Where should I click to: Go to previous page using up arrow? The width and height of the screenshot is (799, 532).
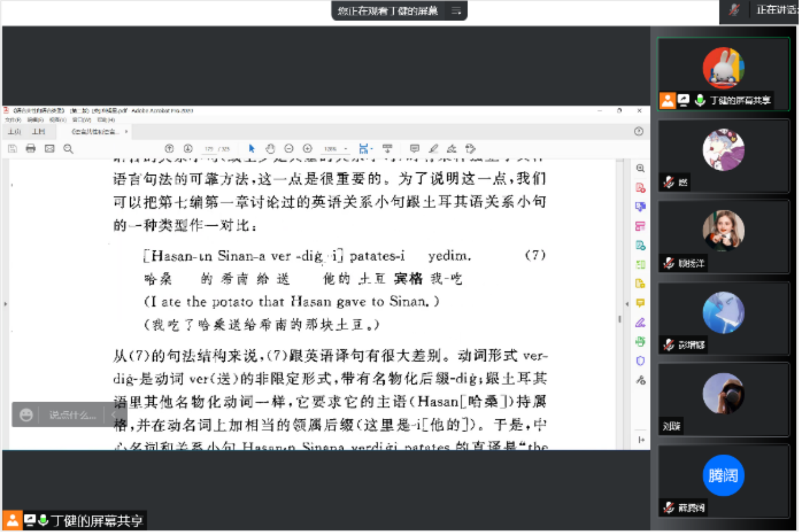click(169, 149)
